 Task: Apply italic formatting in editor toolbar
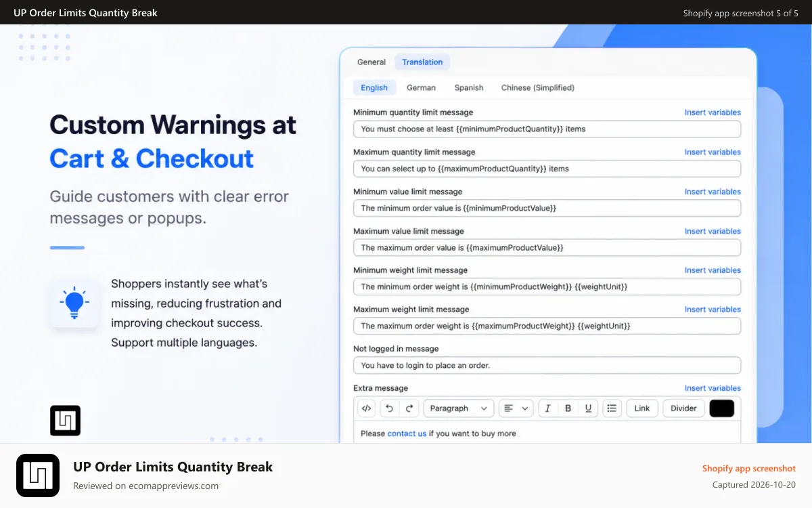[547, 408]
